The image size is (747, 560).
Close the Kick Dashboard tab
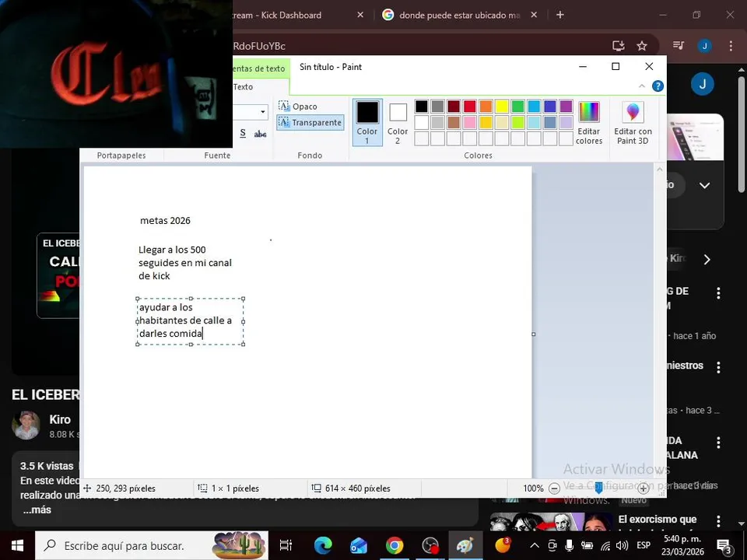pos(360,16)
